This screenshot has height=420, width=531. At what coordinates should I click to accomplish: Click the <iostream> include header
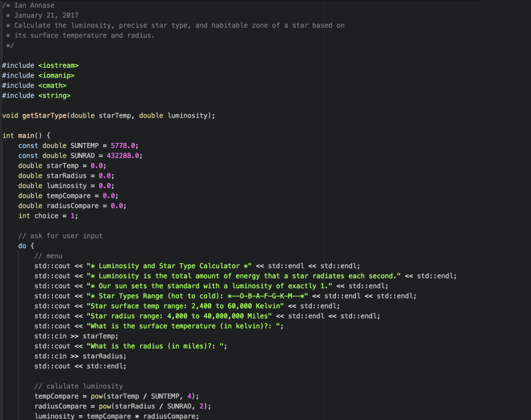tap(58, 66)
